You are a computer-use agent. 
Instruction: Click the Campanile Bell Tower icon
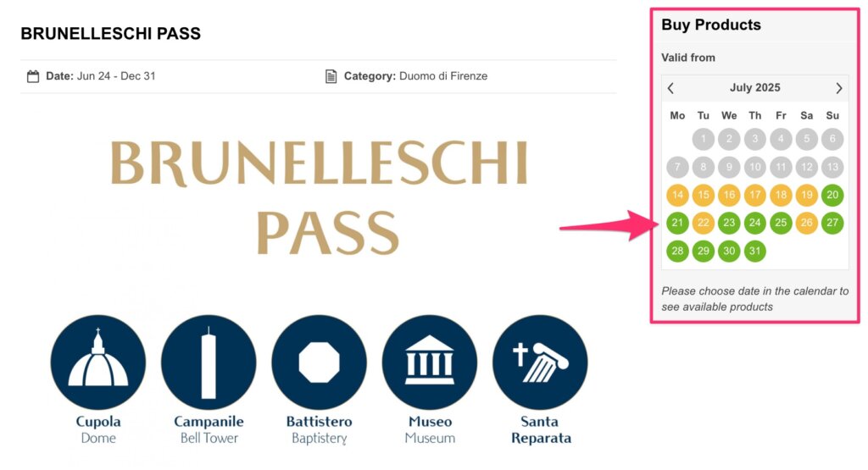click(x=209, y=362)
